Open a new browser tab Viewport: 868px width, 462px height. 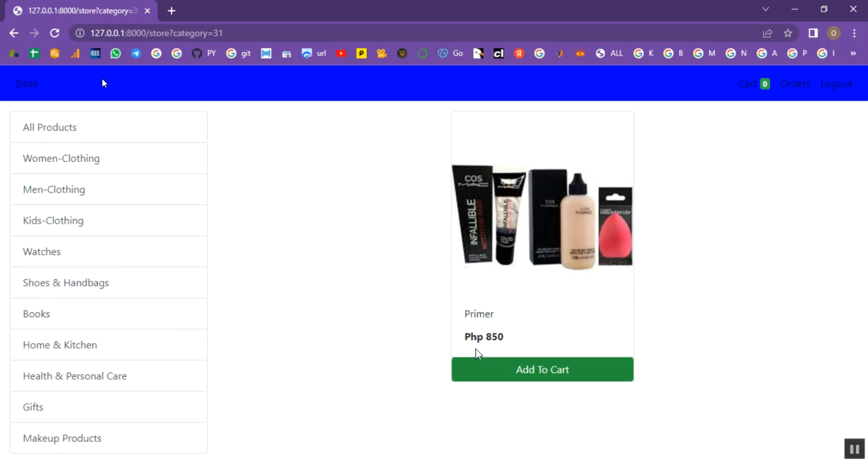tap(171, 10)
